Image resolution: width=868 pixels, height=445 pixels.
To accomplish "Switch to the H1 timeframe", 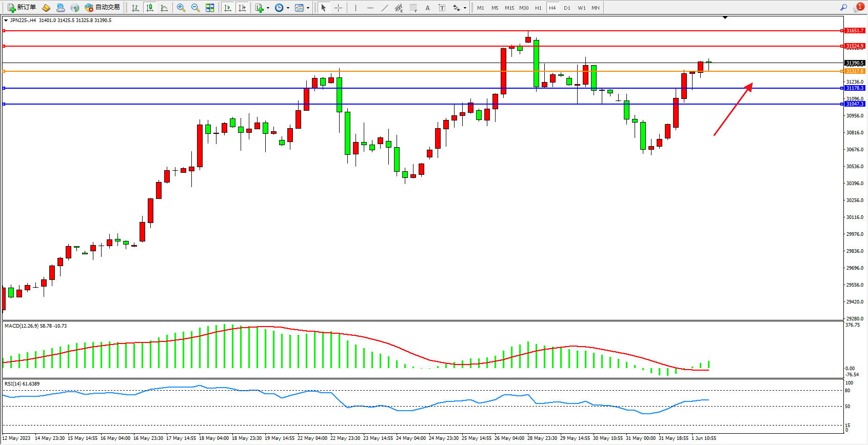I will click(x=538, y=8).
